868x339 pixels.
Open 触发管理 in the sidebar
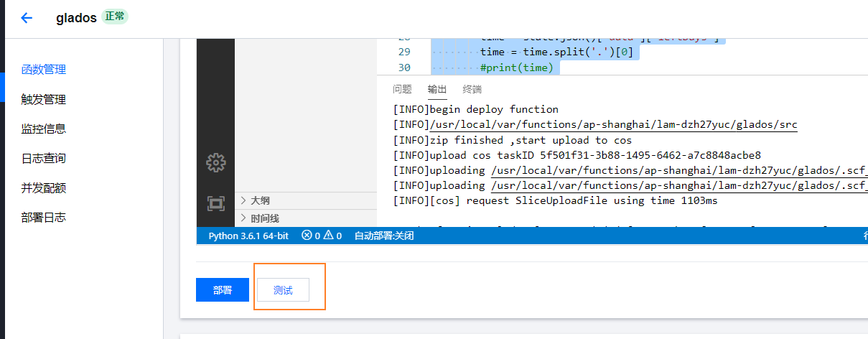coord(44,99)
